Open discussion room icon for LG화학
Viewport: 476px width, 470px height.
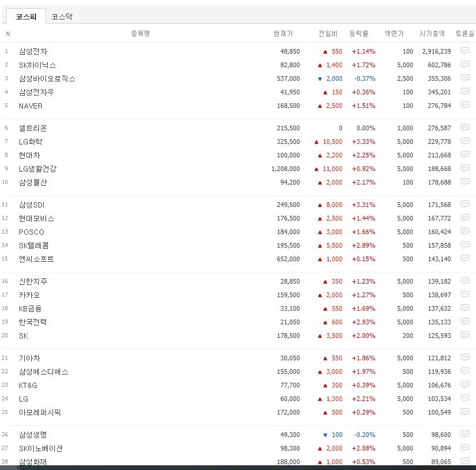pos(465,141)
